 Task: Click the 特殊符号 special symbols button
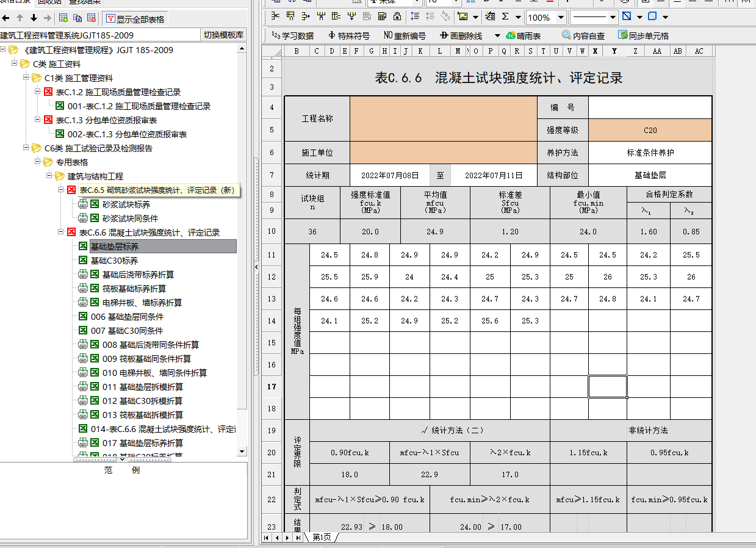point(348,36)
